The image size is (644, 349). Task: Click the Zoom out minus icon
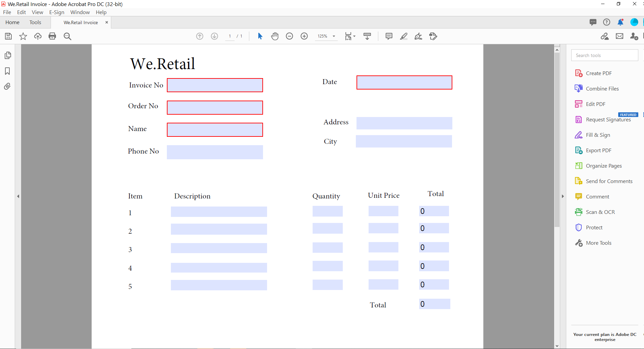(289, 36)
